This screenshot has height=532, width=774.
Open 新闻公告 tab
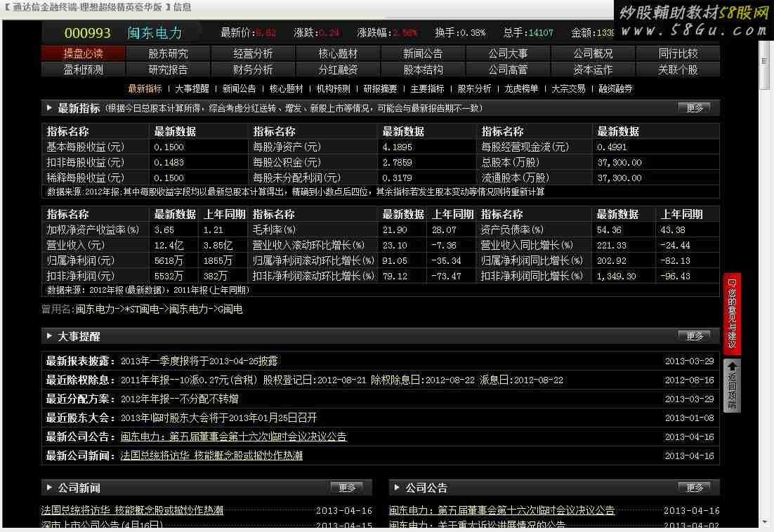point(423,53)
